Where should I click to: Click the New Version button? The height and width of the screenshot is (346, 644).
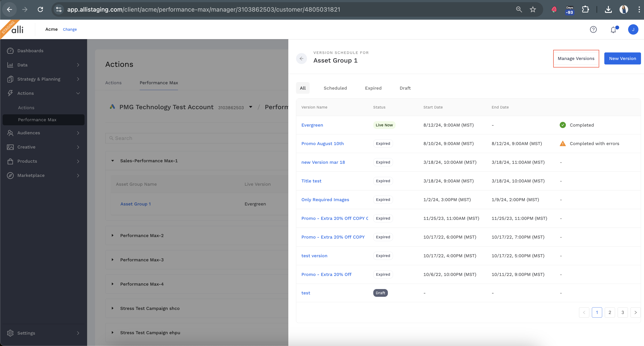point(622,59)
